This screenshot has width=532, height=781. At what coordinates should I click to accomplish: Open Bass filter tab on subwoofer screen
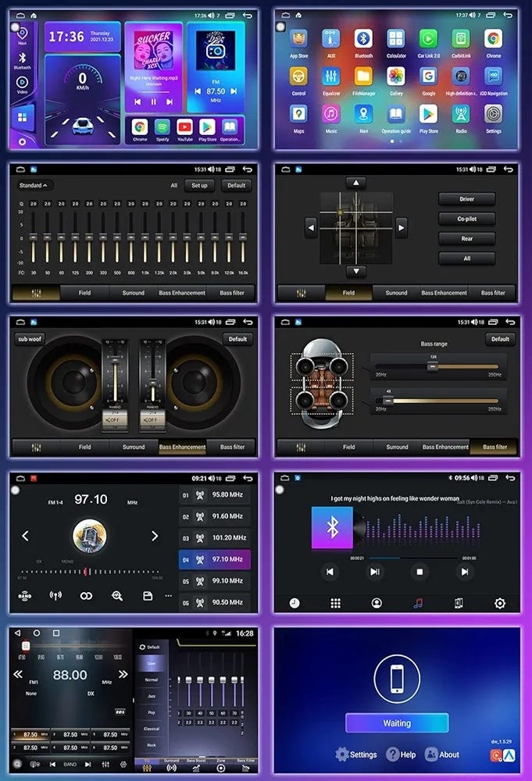[x=232, y=447]
